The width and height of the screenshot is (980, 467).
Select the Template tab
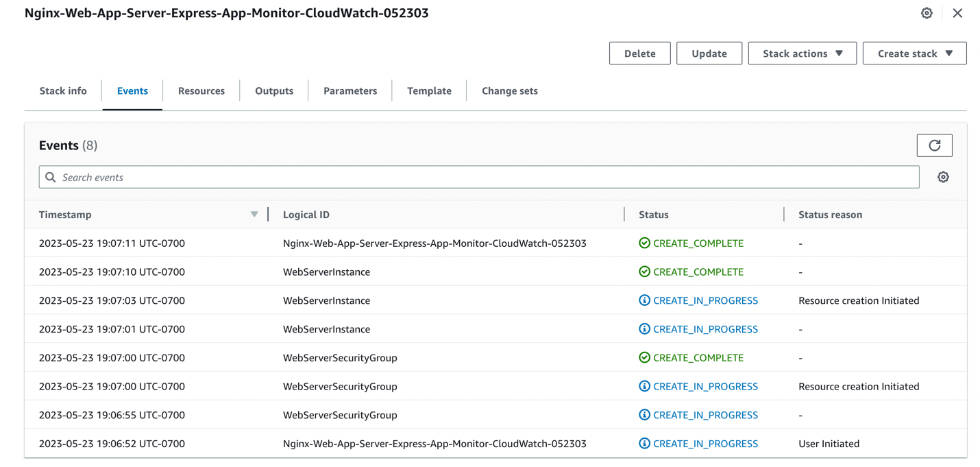coord(429,91)
